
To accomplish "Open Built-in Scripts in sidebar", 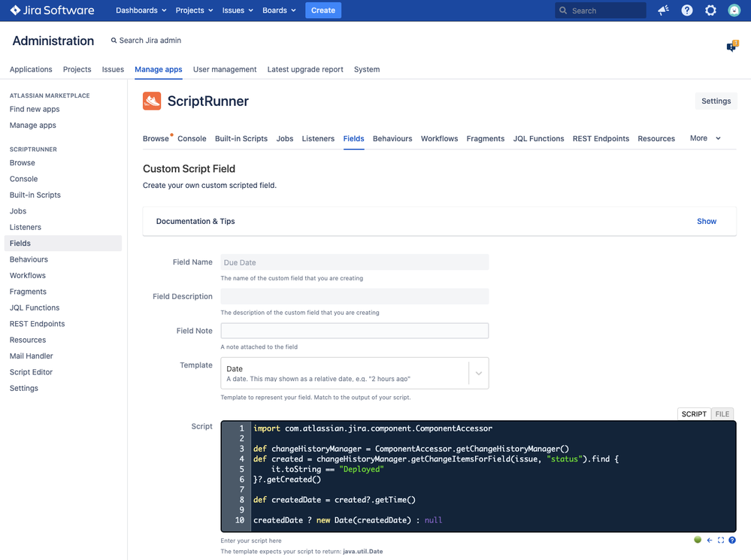I will [35, 195].
